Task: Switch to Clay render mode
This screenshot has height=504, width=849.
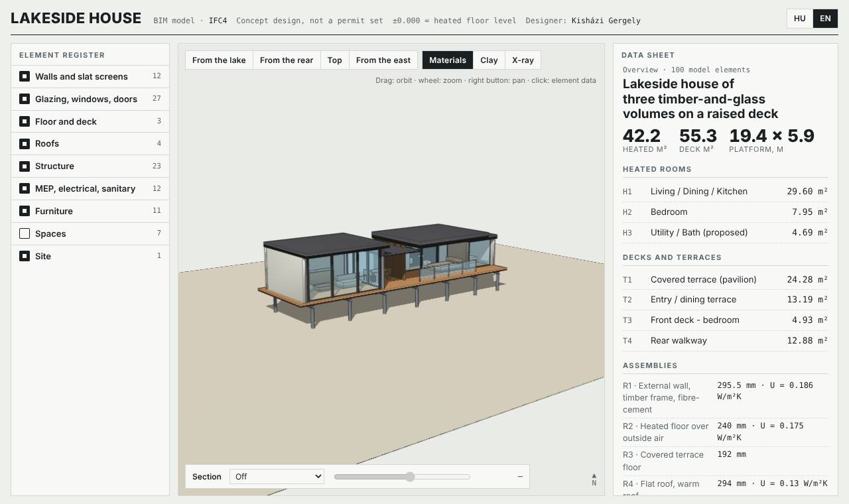Action: [x=489, y=60]
